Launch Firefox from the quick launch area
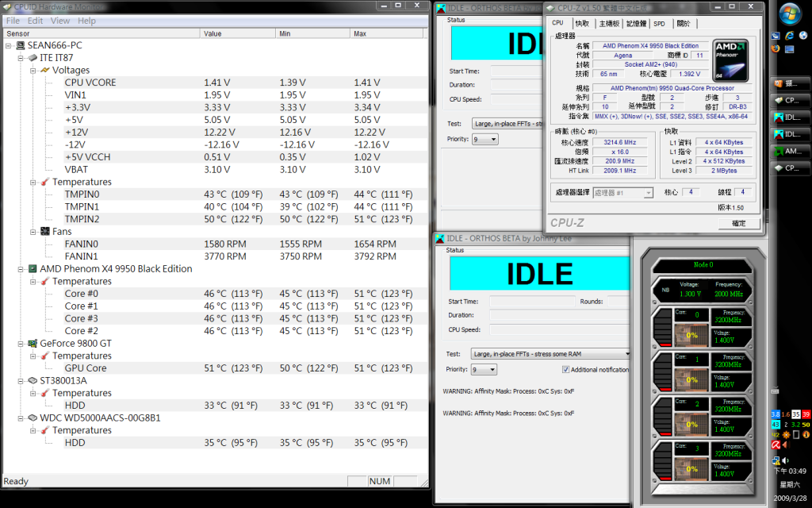 (776, 48)
